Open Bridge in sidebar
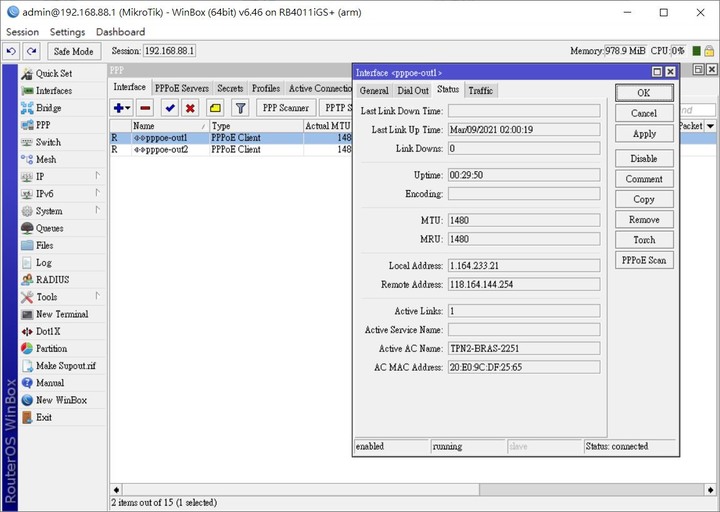This screenshot has height=512, width=720. (x=48, y=108)
